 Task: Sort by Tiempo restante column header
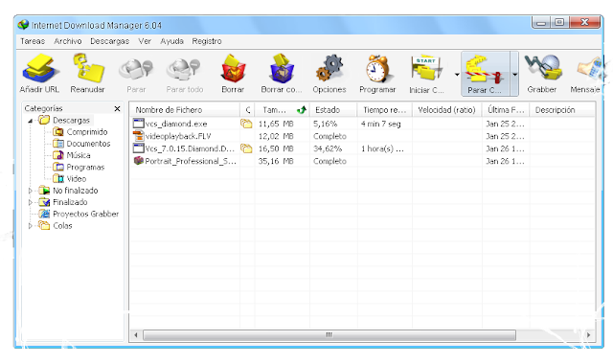tap(384, 110)
